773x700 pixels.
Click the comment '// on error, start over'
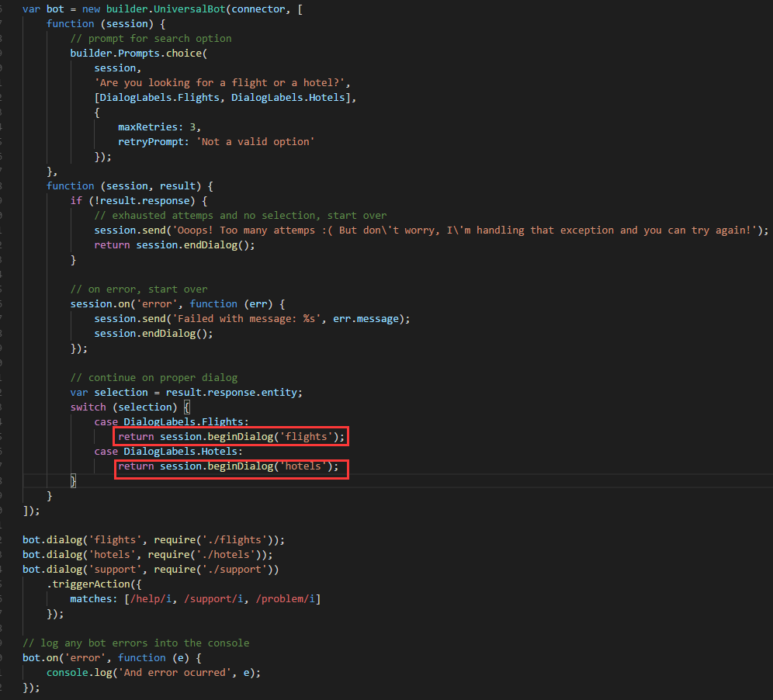click(x=139, y=289)
